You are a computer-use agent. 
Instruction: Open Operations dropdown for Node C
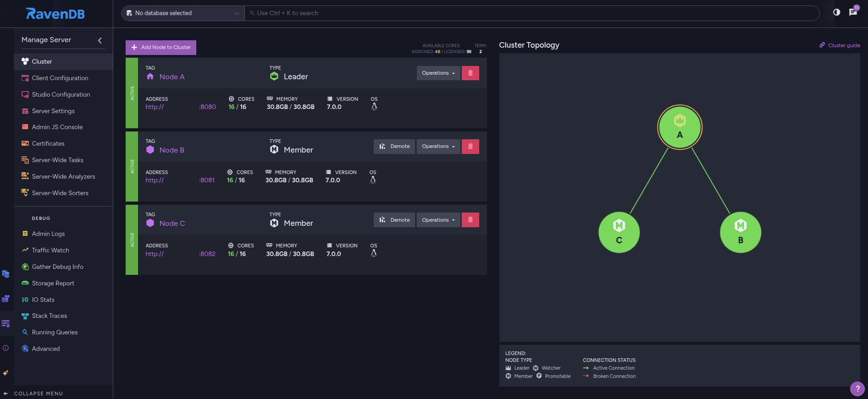438,220
